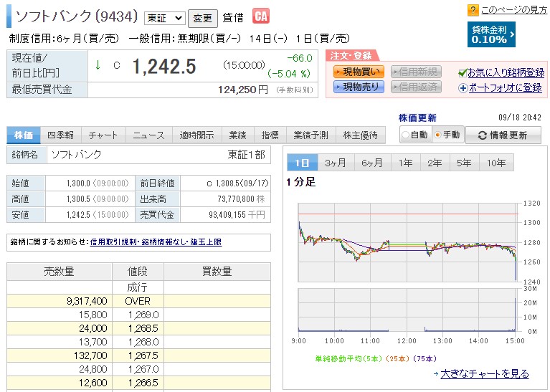Select the 自動 price update radio

[x=405, y=135]
